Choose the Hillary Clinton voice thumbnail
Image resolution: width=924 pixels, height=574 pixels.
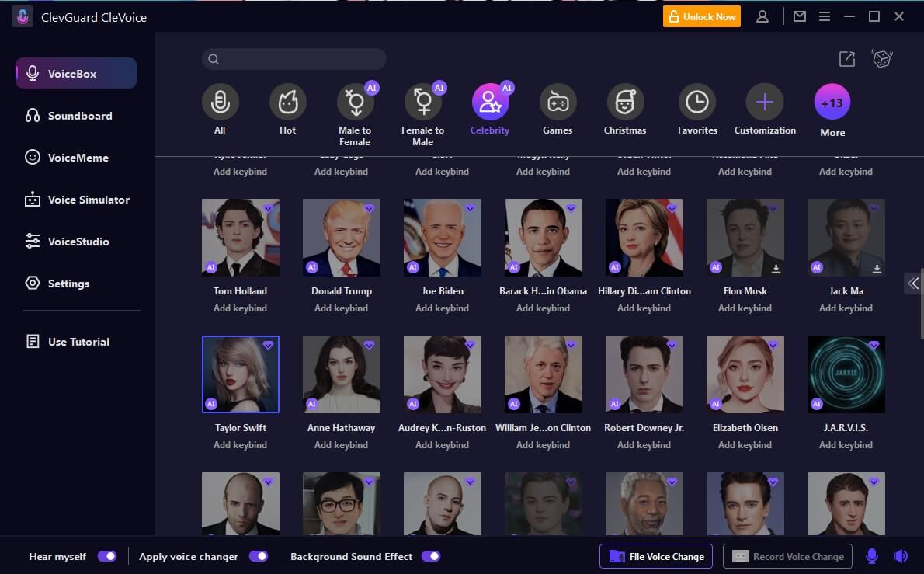click(644, 238)
